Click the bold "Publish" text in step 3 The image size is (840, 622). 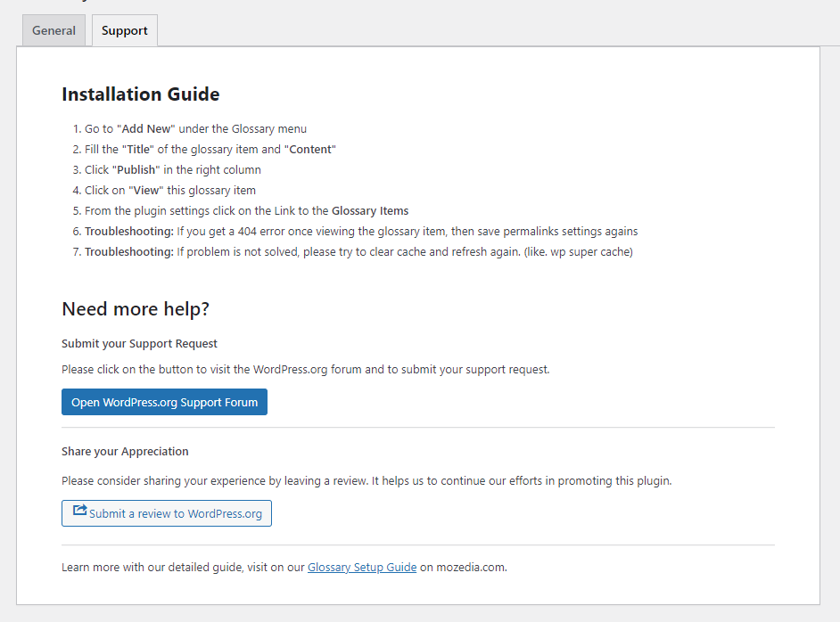[136, 169]
